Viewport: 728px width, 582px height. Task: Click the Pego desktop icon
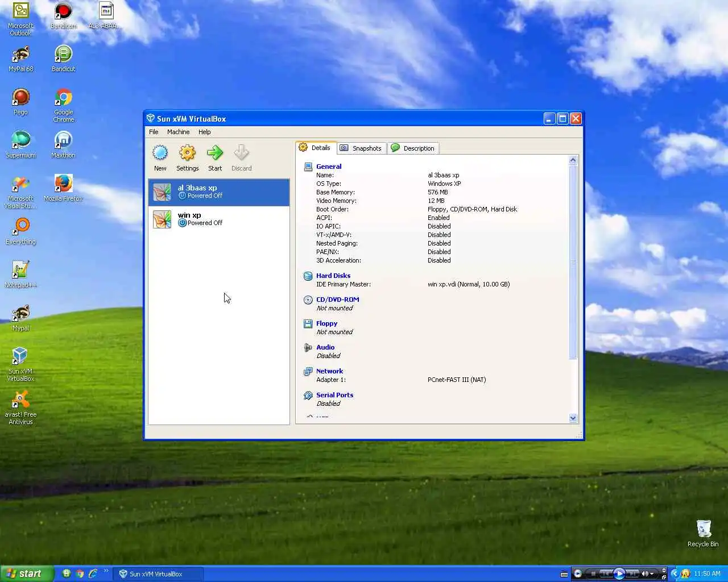(20, 102)
